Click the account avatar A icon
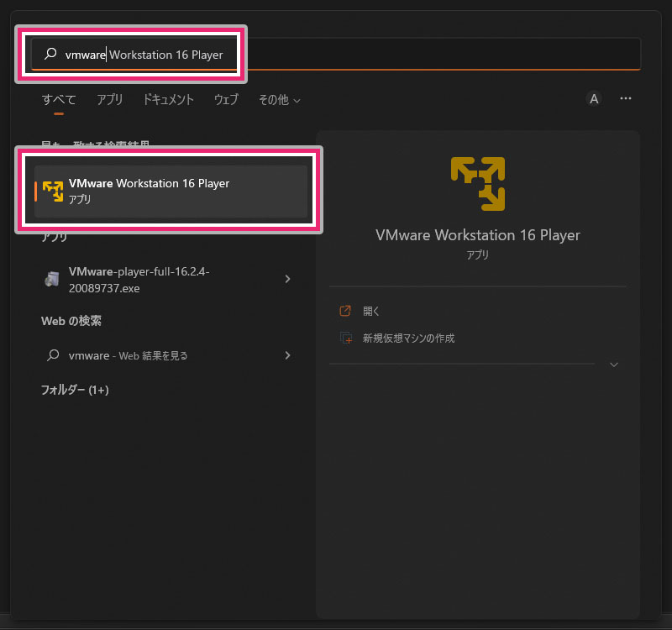The image size is (672, 630). [x=594, y=99]
